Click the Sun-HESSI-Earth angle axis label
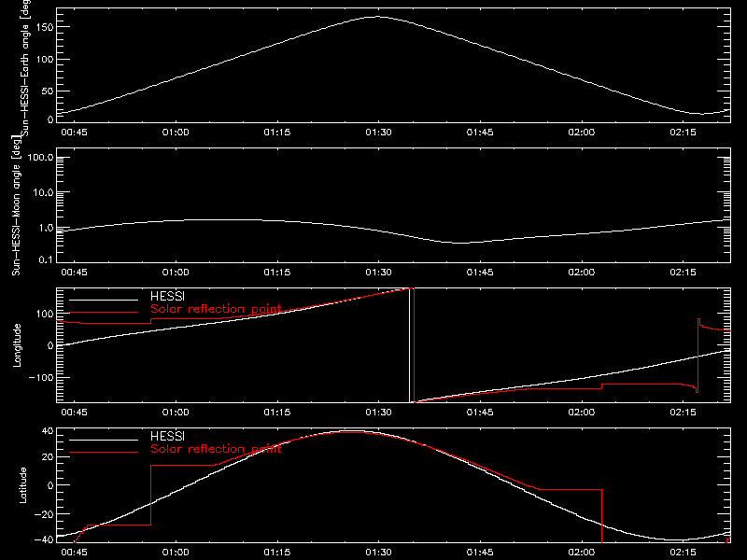Screen dimensions: 747x560 [x=25, y=68]
